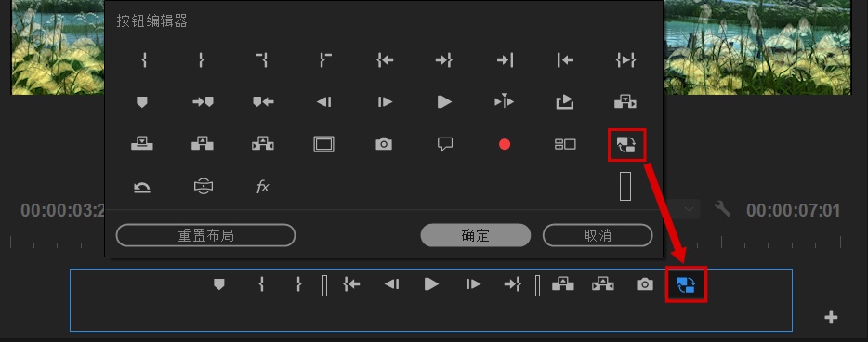Open the plus Button Editor icon
The image size is (868, 342).
(831, 317)
